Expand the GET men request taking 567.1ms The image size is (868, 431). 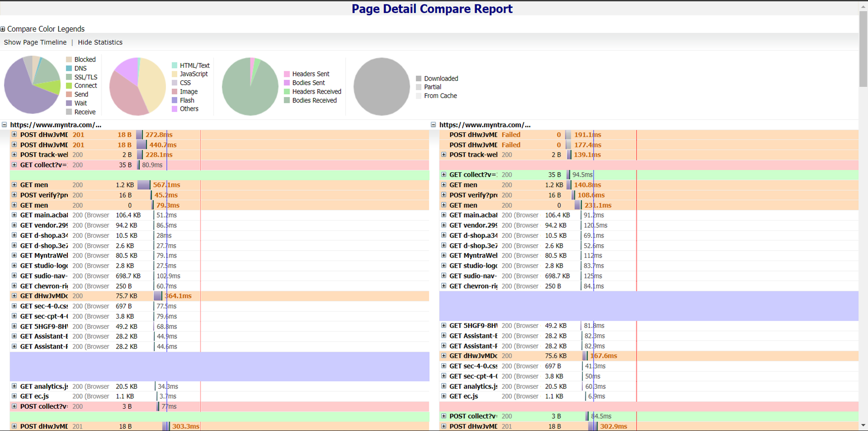(x=14, y=185)
